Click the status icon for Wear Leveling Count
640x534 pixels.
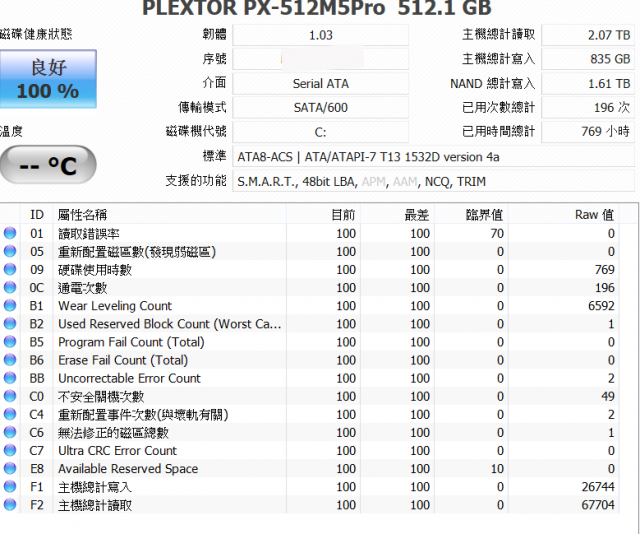tap(10, 305)
